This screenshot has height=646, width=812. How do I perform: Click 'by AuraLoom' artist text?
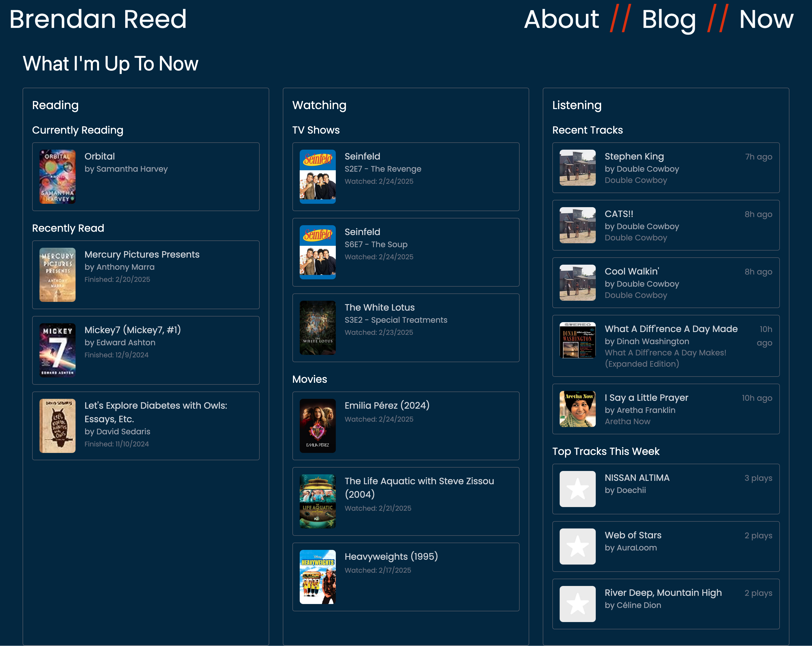pyautogui.click(x=630, y=548)
